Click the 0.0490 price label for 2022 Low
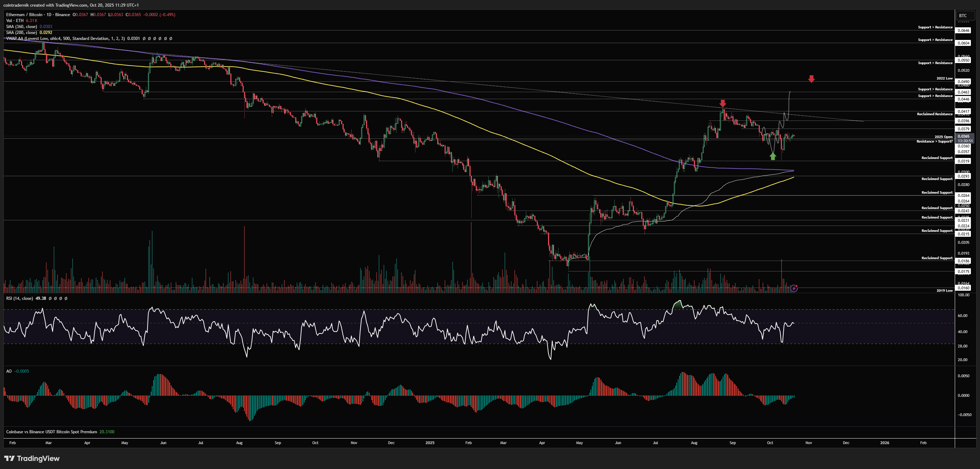This screenshot has width=980, height=469. click(964, 81)
